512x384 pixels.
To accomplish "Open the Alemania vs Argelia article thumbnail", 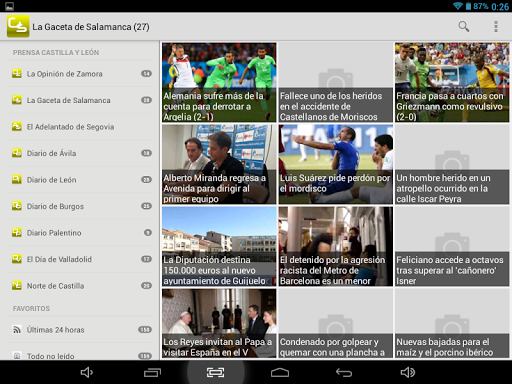I will (x=219, y=82).
